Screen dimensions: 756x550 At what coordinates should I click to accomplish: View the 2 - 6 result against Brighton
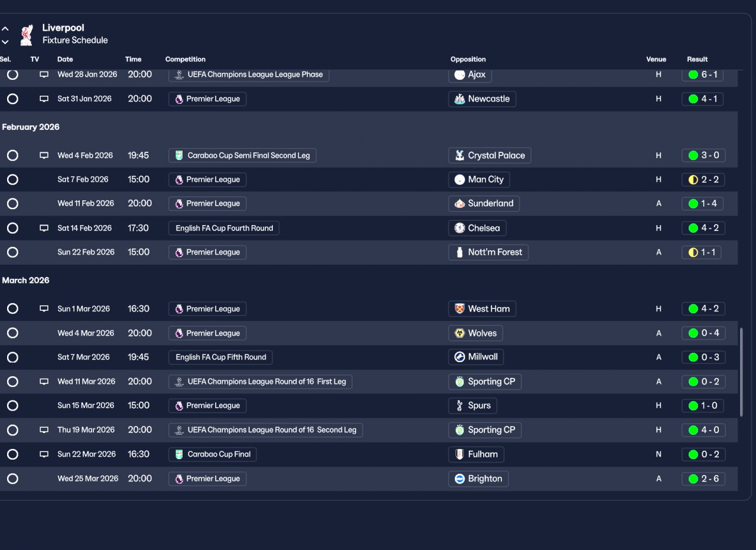[703, 479]
